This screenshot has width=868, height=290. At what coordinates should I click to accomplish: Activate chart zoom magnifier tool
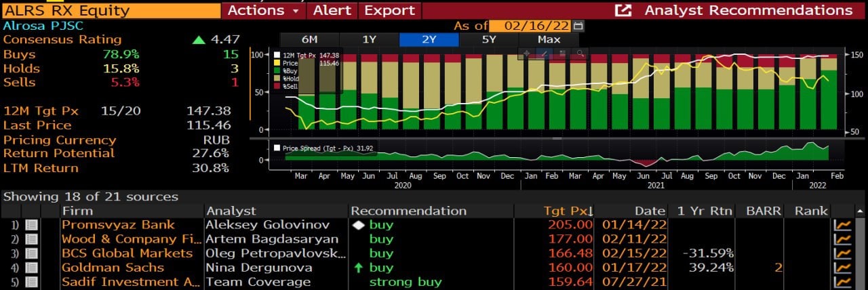point(580,53)
